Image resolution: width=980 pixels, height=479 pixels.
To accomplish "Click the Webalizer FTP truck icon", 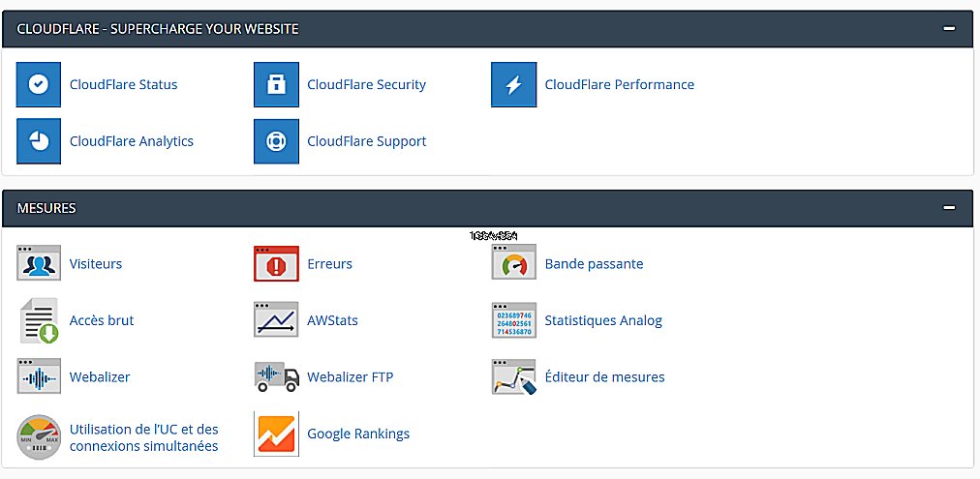I will pos(276,376).
